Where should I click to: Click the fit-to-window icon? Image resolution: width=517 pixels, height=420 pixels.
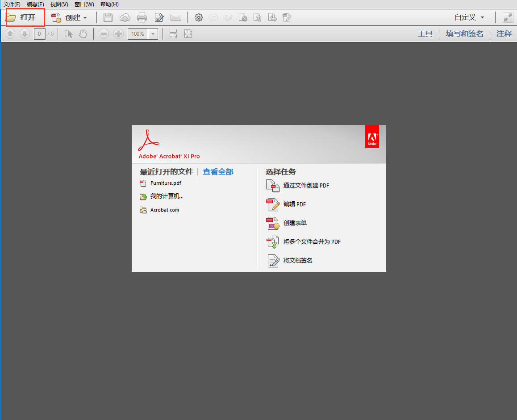pyautogui.click(x=188, y=33)
